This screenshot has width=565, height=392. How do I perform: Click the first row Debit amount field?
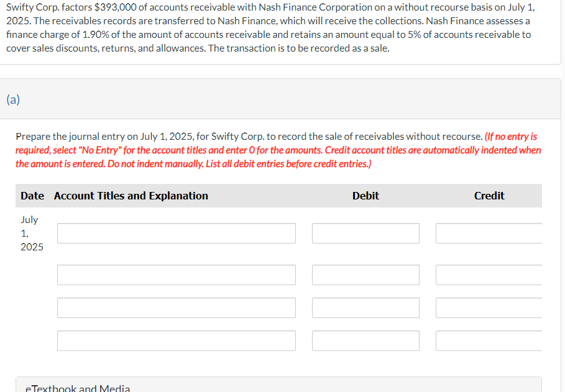(x=365, y=233)
